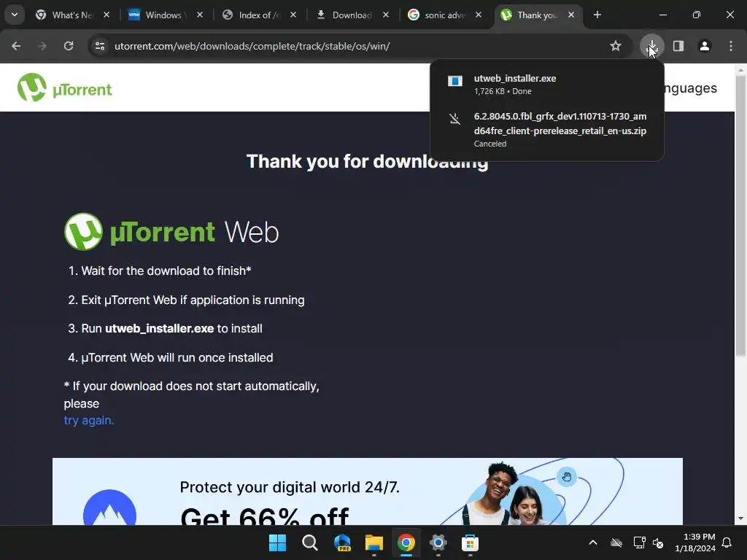747x560 pixels.
Task: Click the µTorrent Web logo
Action: (x=171, y=232)
